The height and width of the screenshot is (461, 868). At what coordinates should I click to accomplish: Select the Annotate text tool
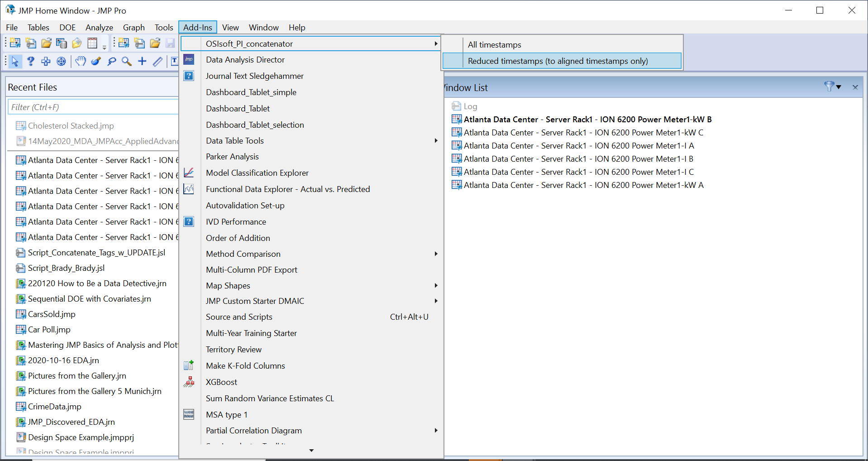(x=174, y=61)
